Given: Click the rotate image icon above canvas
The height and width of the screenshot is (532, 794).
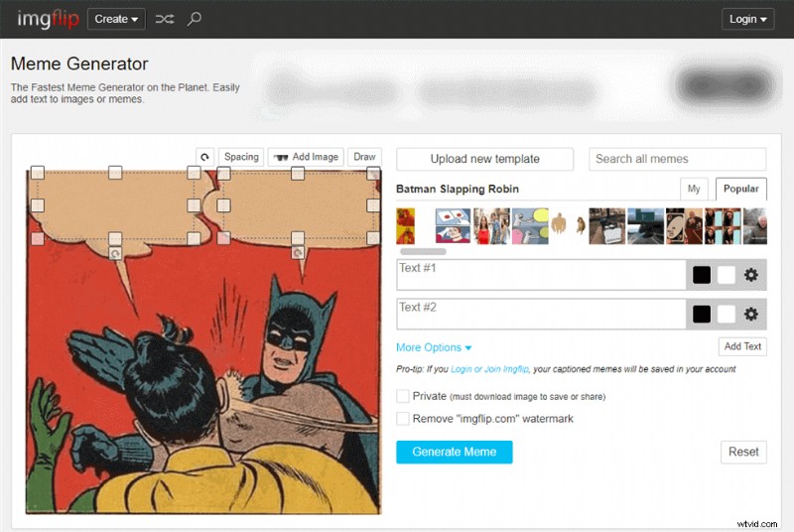Looking at the screenshot, I should (204, 157).
